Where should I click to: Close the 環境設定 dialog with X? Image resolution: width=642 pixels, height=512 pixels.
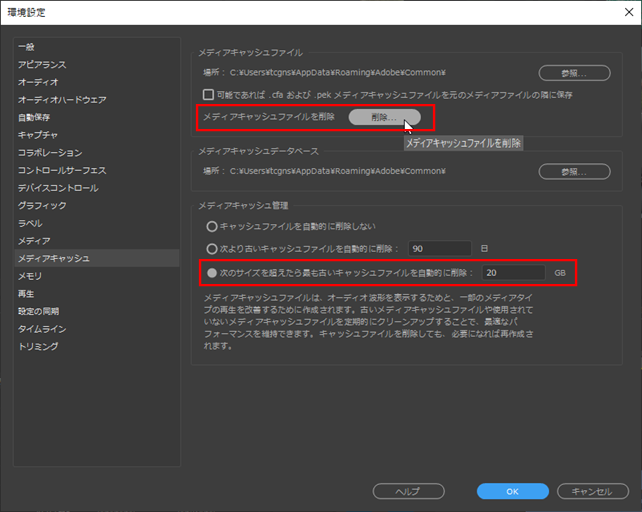pyautogui.click(x=629, y=12)
